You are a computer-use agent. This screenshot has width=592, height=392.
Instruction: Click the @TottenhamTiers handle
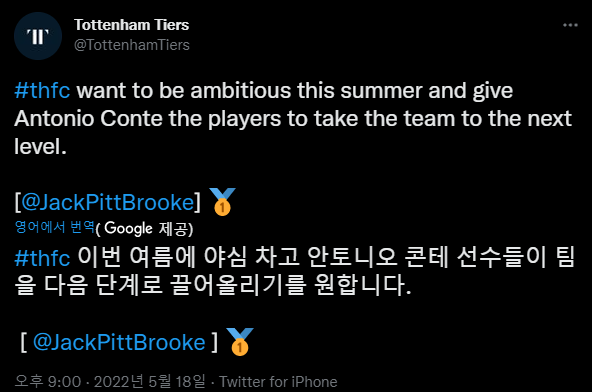click(132, 45)
